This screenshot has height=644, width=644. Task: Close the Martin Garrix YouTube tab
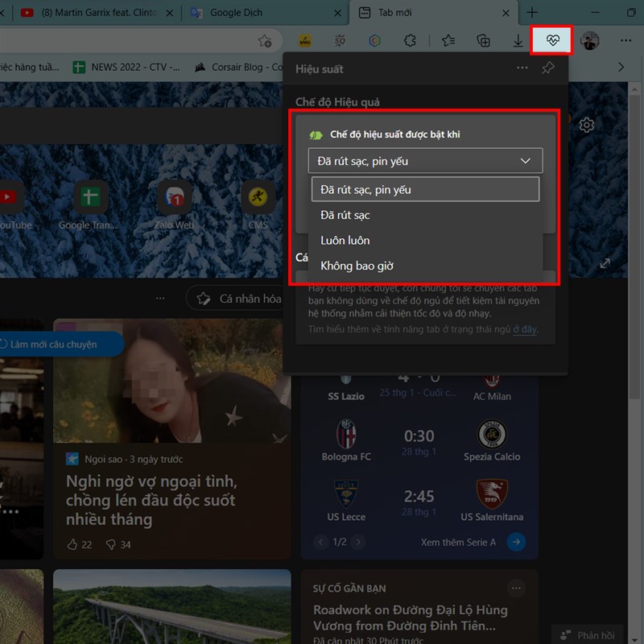(x=169, y=13)
